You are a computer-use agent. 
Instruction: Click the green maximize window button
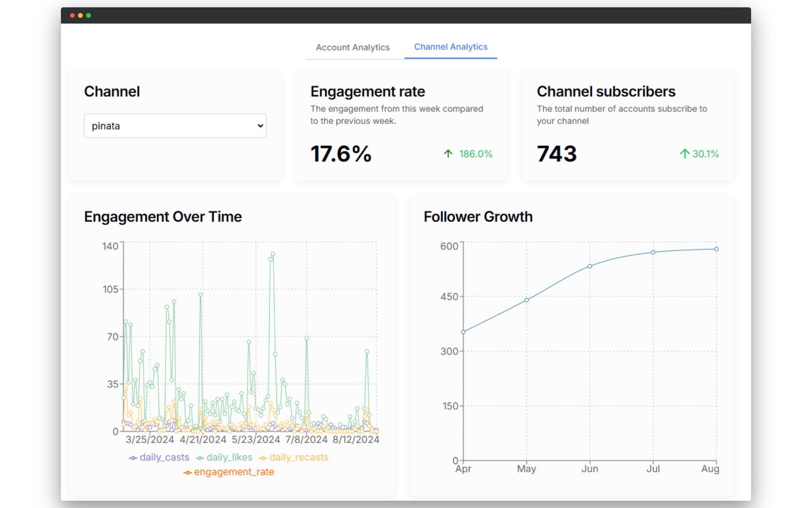[x=89, y=15]
